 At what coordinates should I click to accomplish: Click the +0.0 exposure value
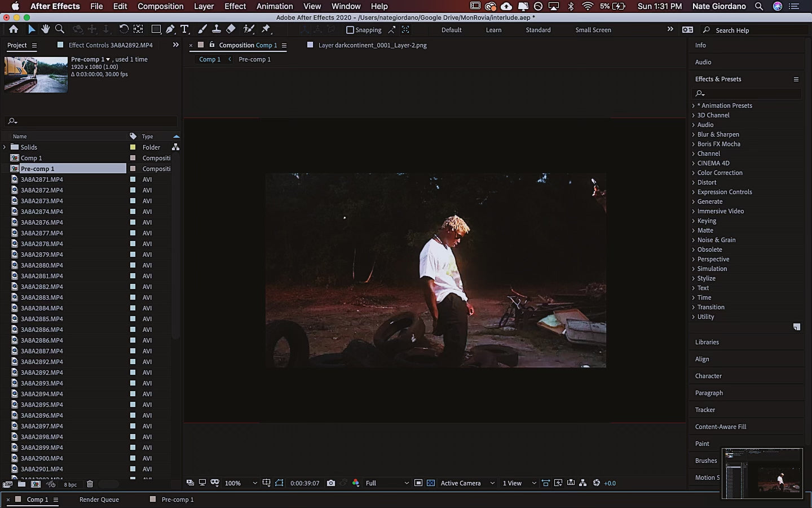click(610, 483)
